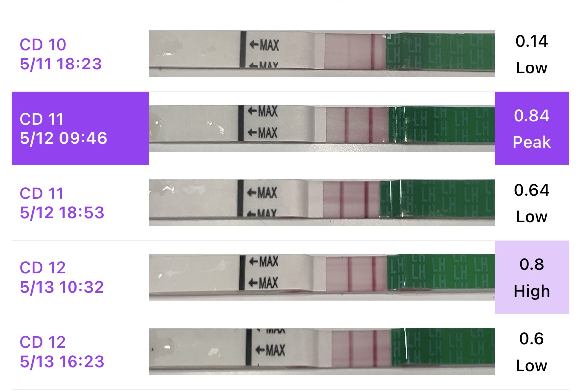581x392 pixels.
Task: Tap the 0.14 ratio value
Action: pos(532,41)
